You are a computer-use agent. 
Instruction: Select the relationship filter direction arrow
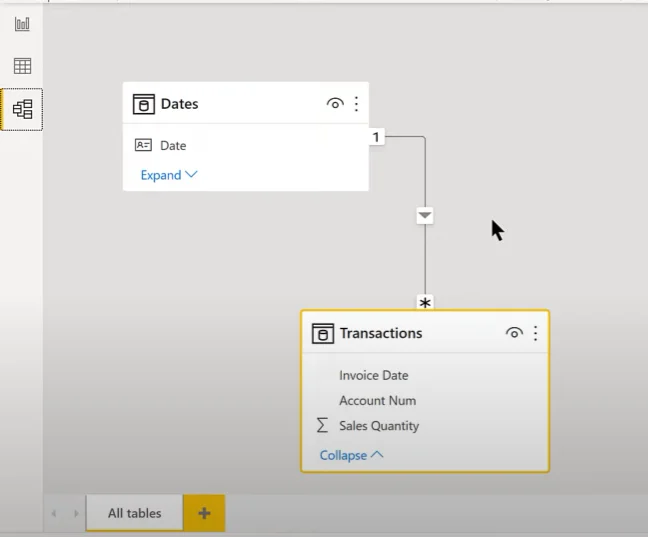425,215
